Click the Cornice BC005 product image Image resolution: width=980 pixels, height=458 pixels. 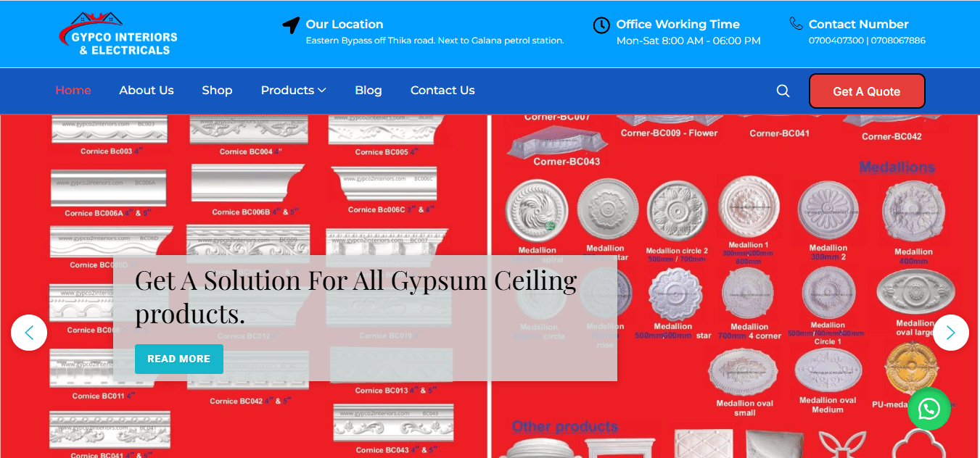(384, 129)
